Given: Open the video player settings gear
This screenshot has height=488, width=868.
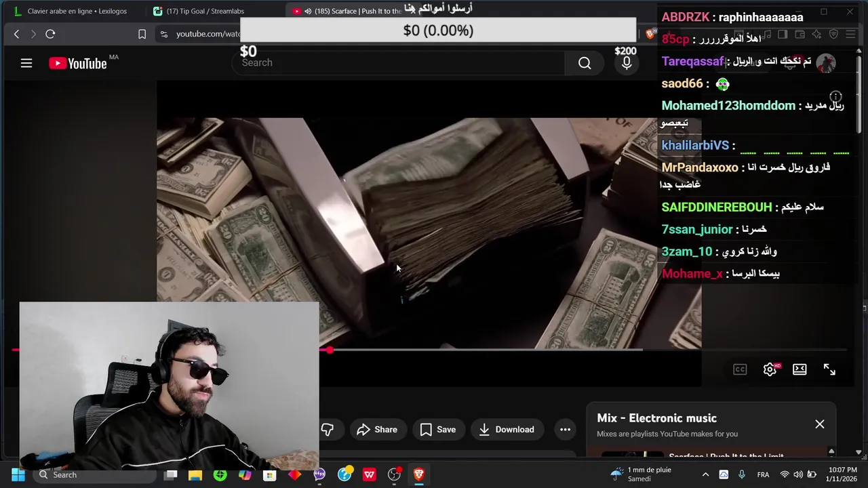Looking at the screenshot, I should click(x=770, y=369).
